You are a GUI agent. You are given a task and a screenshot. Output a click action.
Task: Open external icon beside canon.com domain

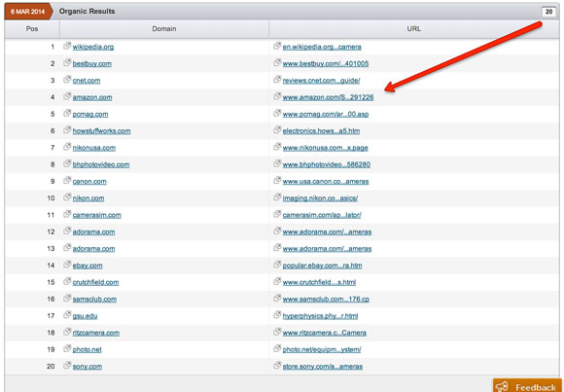pos(67,180)
